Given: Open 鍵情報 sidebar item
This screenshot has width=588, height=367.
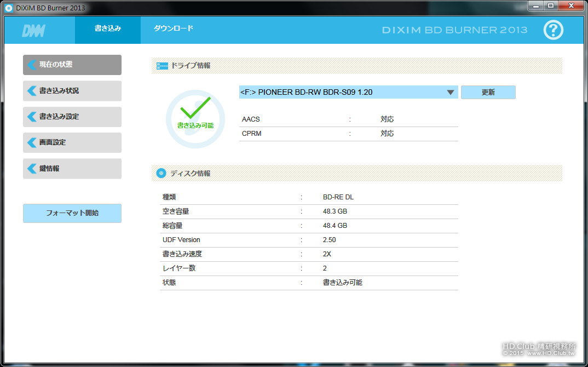Looking at the screenshot, I should point(72,169).
